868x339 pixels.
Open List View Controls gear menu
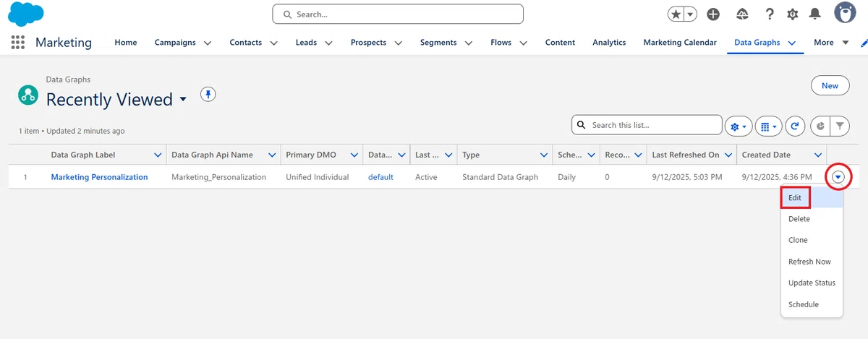pos(739,126)
